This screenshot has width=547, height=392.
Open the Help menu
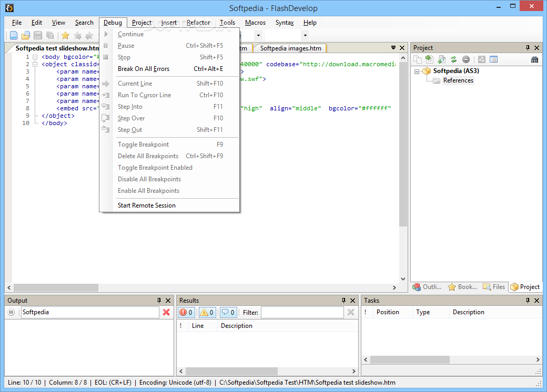coord(310,23)
